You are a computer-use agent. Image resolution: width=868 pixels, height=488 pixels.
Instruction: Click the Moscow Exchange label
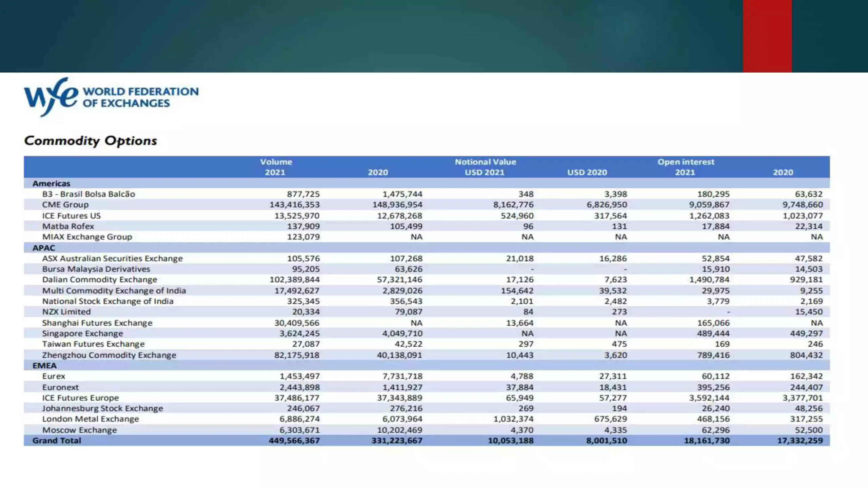click(79, 430)
